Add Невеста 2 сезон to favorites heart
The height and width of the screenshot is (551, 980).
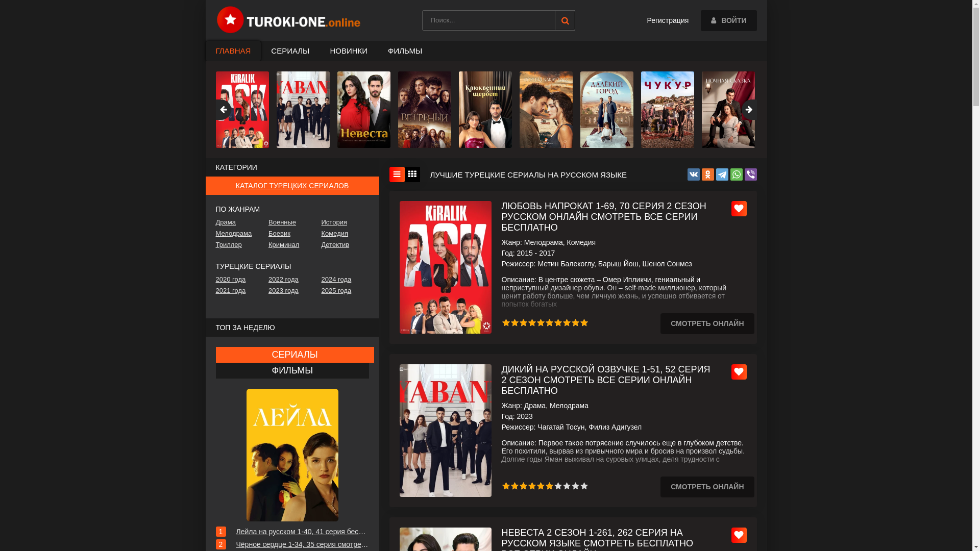point(739,535)
